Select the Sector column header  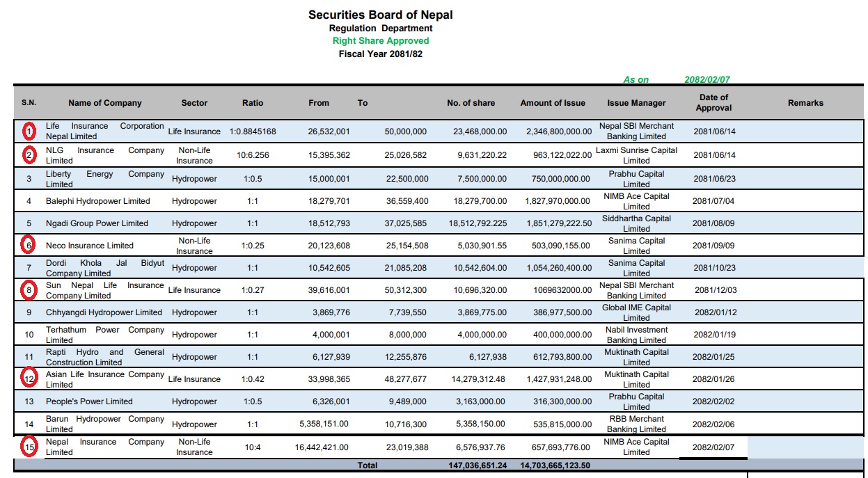pyautogui.click(x=194, y=103)
